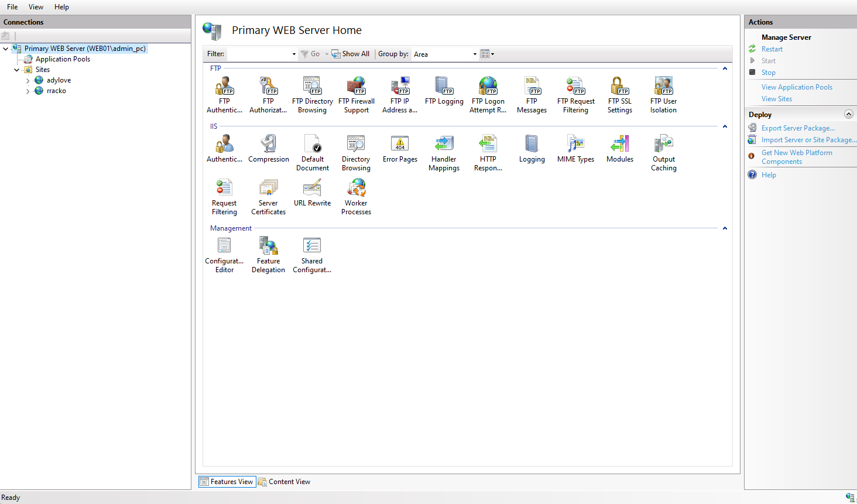Open Compression feature icon
The width and height of the screenshot is (857, 504).
pyautogui.click(x=268, y=149)
